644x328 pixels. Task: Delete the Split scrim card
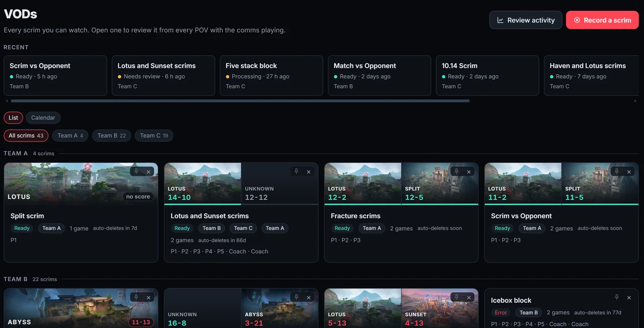tap(149, 172)
